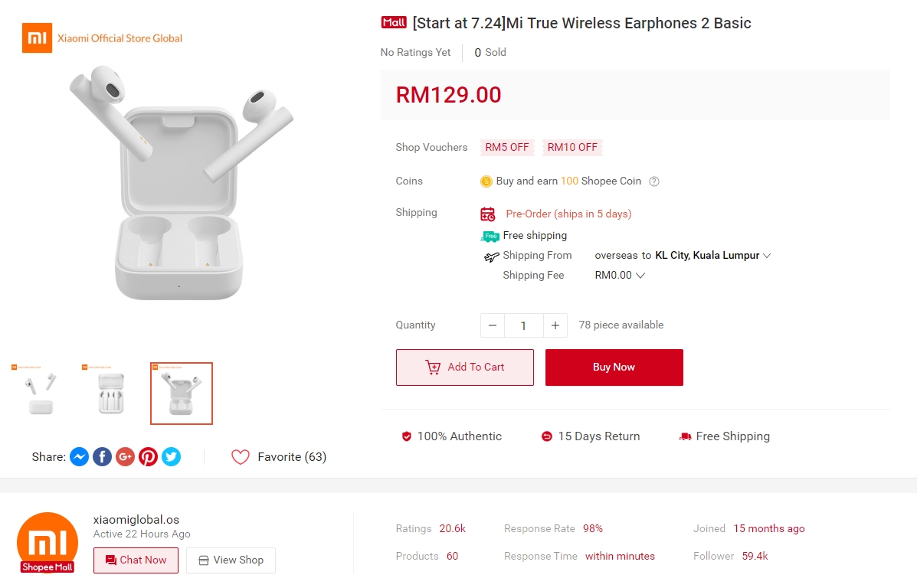Click the quantity input field
Screen dimensions: 917x588
pos(523,325)
